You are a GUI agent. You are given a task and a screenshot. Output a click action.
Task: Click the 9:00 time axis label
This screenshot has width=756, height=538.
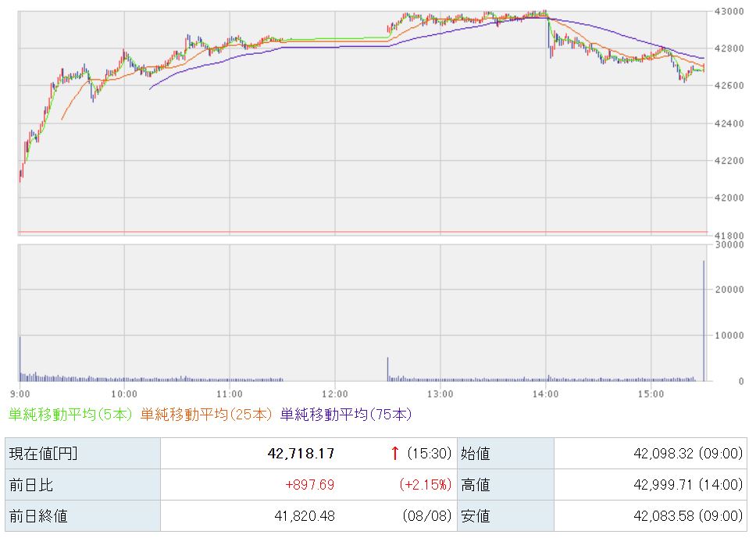(20, 394)
